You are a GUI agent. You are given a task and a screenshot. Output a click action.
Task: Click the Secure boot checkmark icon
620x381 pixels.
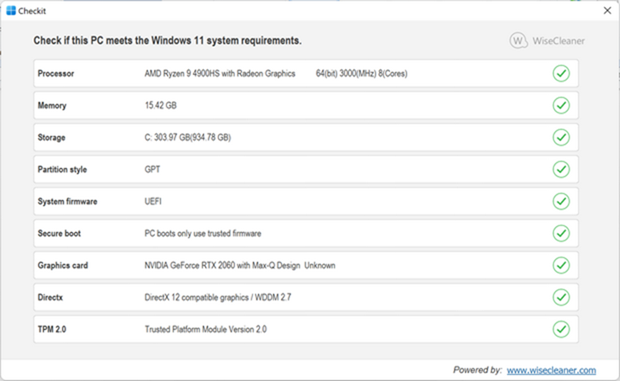point(561,233)
